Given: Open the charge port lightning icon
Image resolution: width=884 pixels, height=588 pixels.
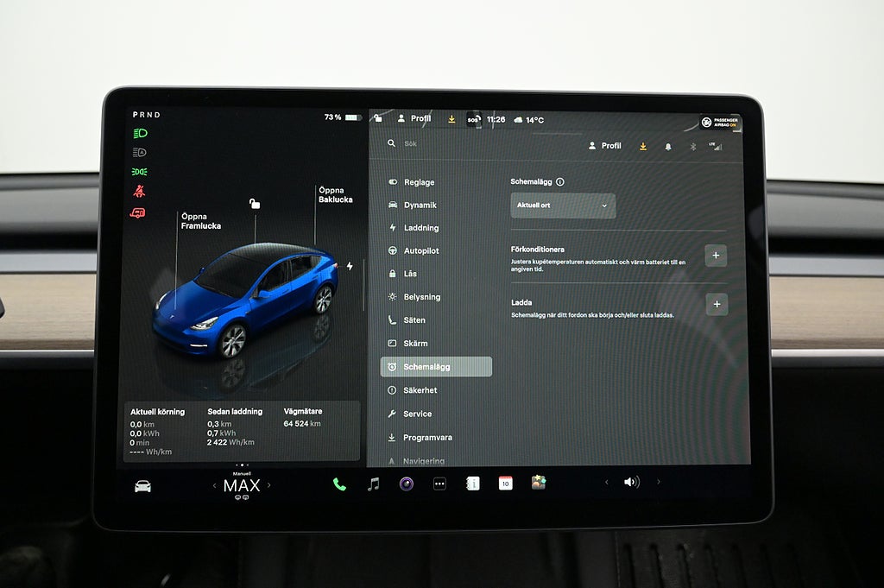Looking at the screenshot, I should pos(350,266).
